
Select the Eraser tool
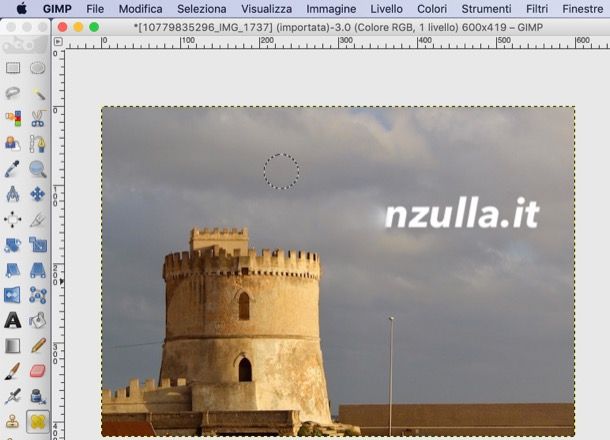(38, 371)
